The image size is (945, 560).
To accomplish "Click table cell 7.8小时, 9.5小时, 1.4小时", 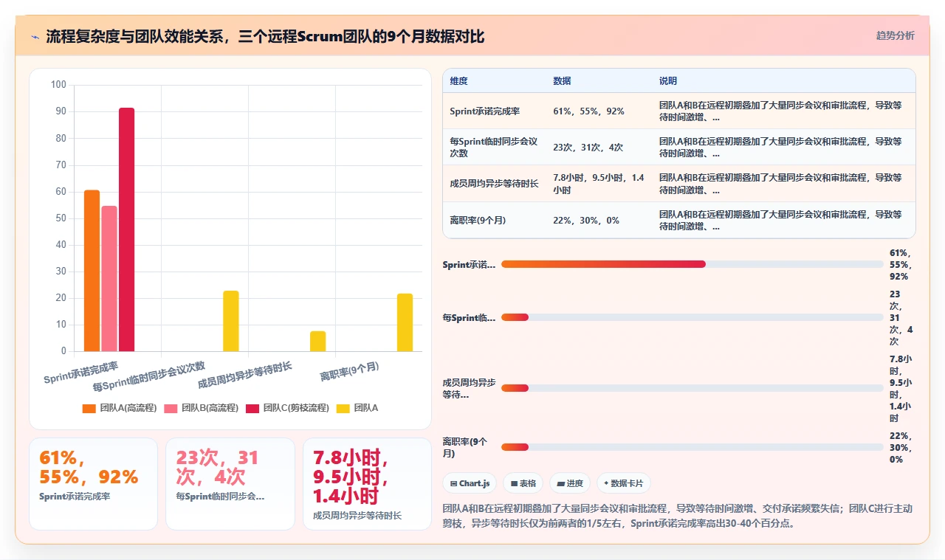I will click(x=599, y=184).
